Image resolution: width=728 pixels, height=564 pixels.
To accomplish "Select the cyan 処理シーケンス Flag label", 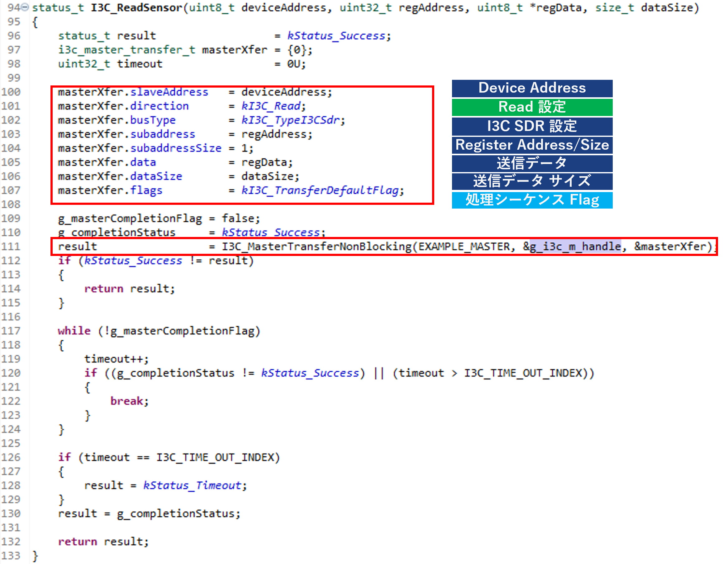I will point(532,200).
